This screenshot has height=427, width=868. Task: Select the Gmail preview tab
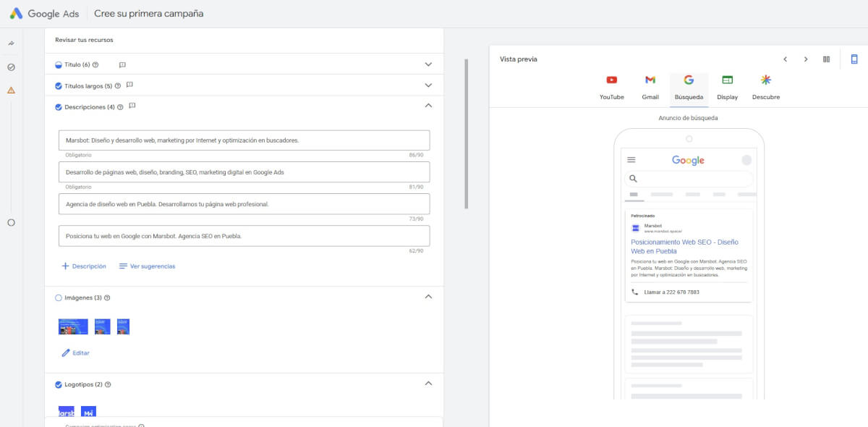pos(650,87)
